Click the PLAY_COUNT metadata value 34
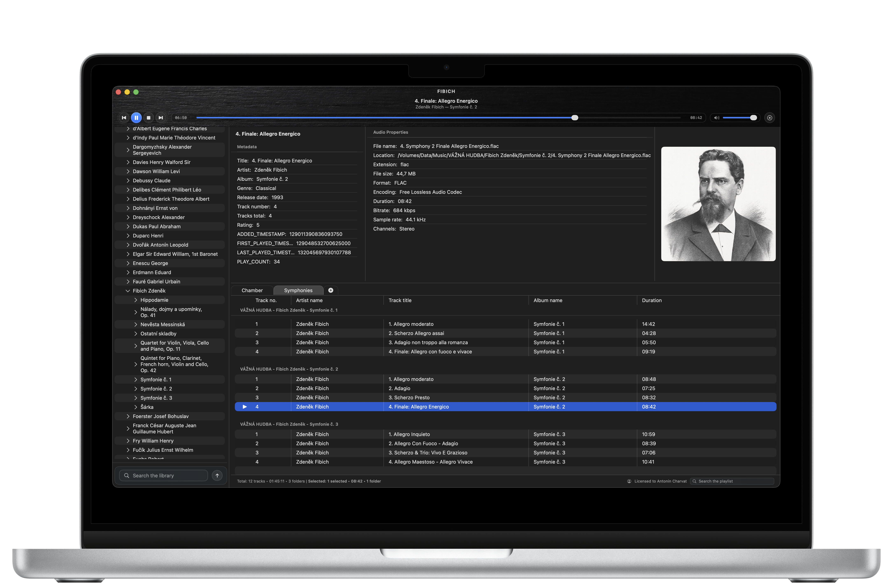The height and width of the screenshot is (588, 893). tap(277, 262)
